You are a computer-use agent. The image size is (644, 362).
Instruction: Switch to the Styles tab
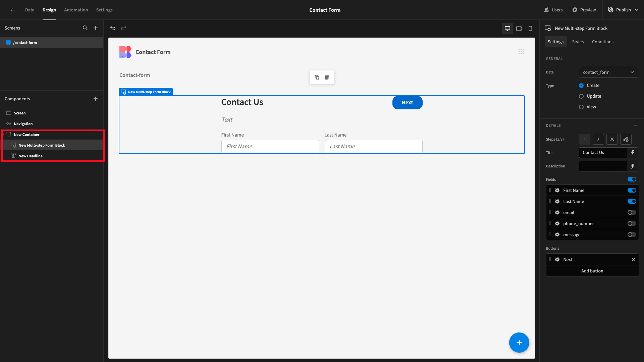coord(578,42)
